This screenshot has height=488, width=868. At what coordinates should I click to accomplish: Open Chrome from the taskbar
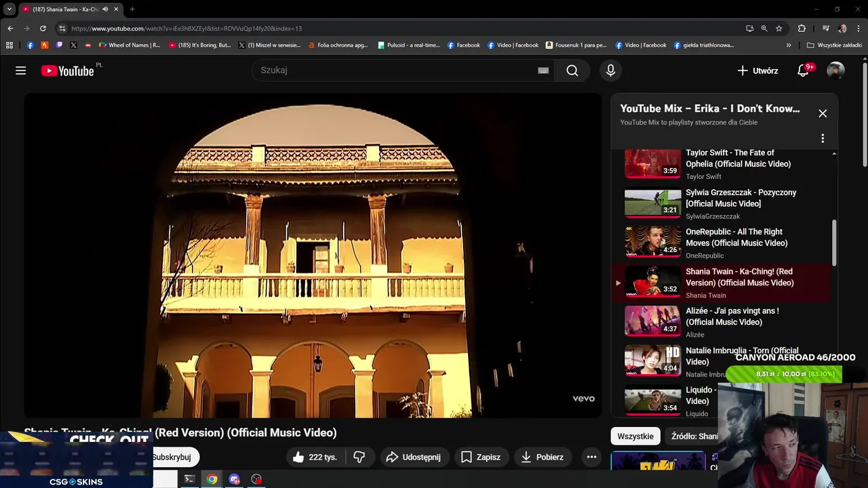point(212,479)
